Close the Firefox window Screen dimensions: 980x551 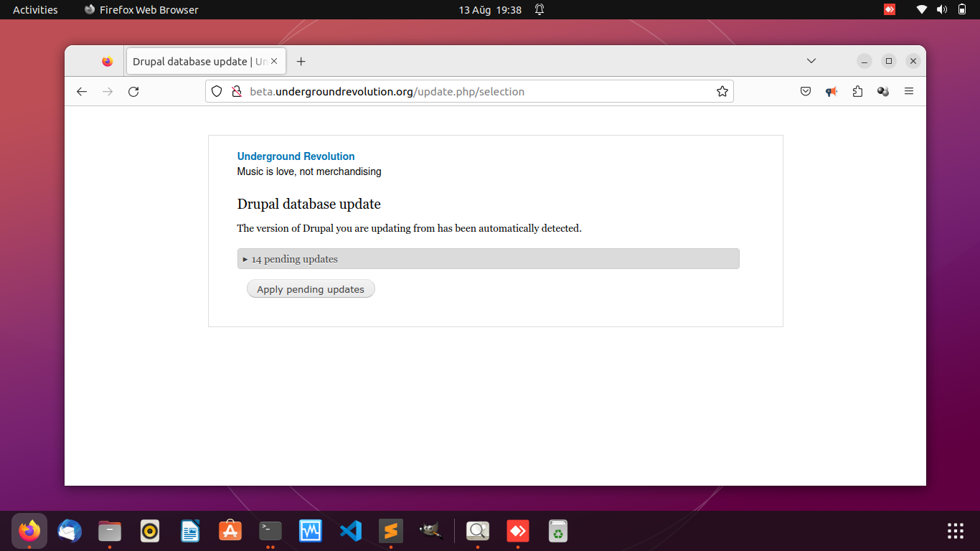913,61
